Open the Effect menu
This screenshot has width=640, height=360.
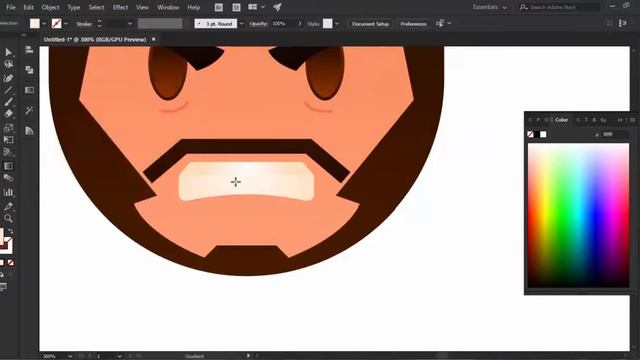click(120, 7)
